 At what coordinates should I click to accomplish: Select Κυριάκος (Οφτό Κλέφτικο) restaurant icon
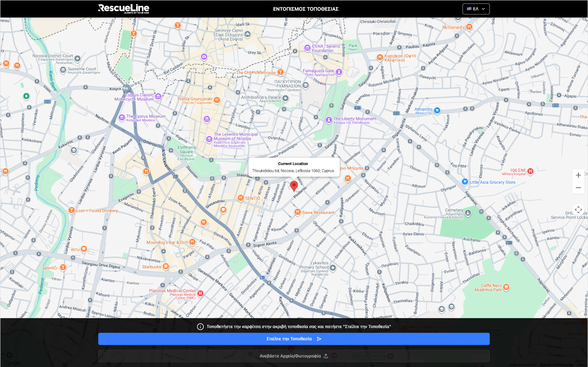(x=380, y=57)
